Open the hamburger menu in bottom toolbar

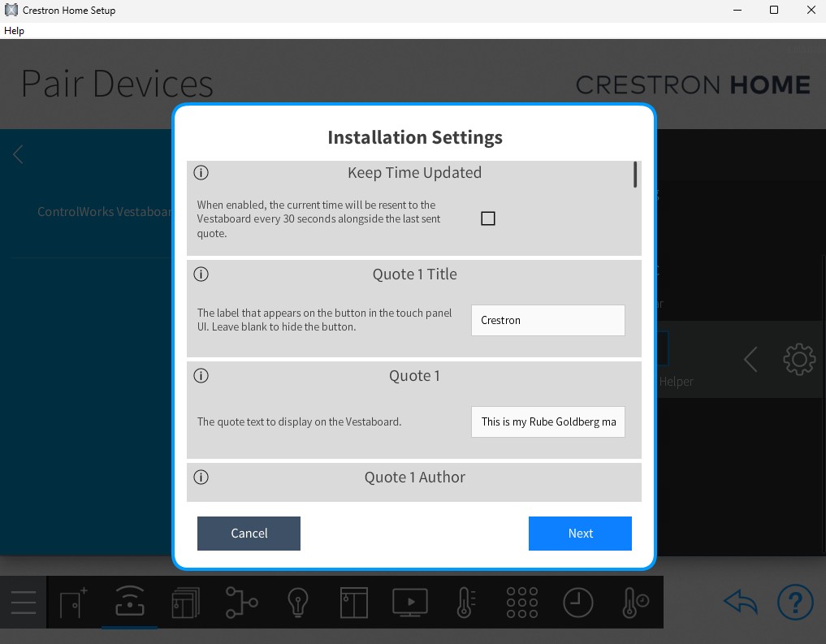24,602
